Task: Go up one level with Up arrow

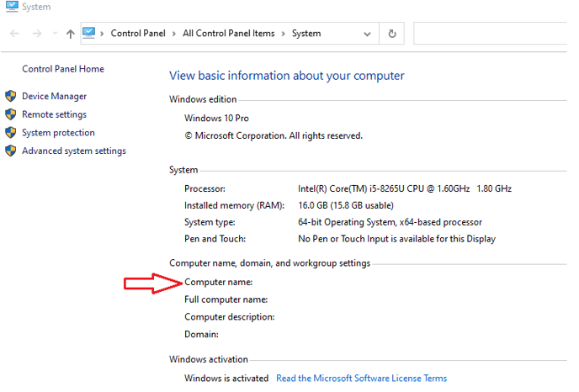Action: [x=70, y=34]
